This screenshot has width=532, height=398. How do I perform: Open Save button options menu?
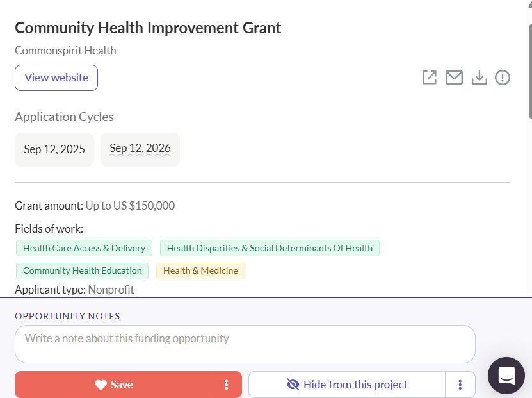(x=226, y=385)
